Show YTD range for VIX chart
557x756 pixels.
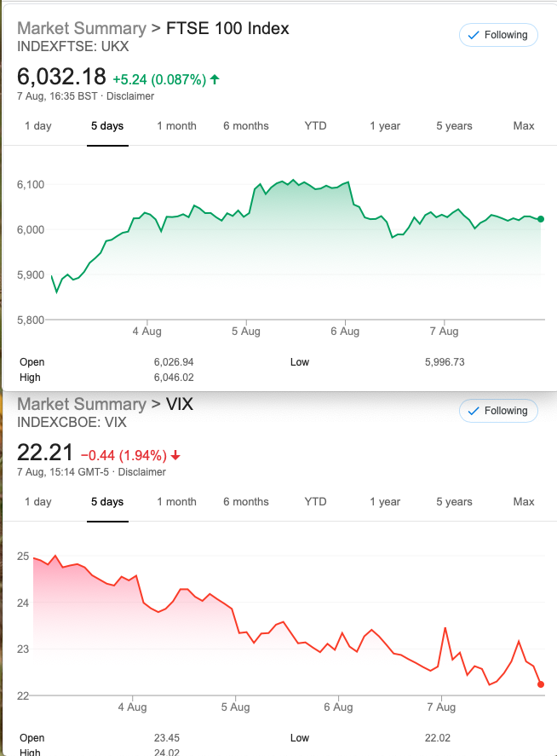pos(315,502)
